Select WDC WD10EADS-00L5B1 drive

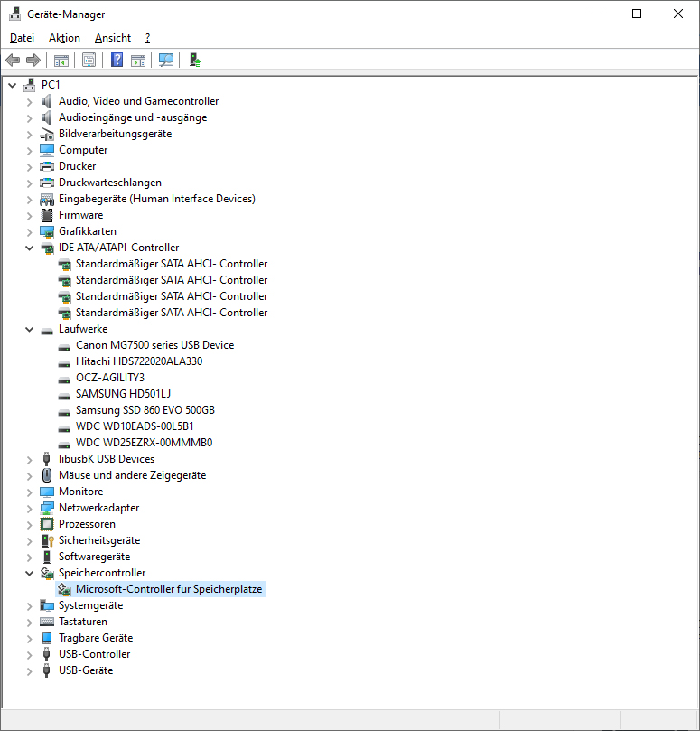(135, 426)
